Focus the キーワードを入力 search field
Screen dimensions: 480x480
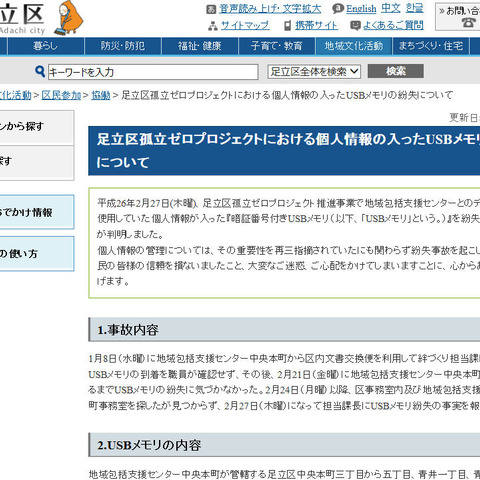pos(153,72)
